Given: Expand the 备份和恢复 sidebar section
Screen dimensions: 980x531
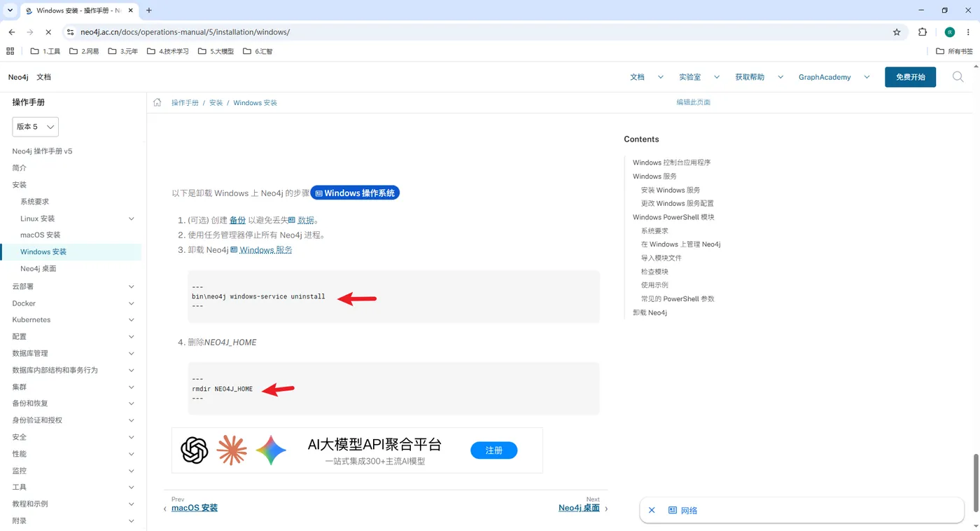Looking at the screenshot, I should pyautogui.click(x=132, y=404).
